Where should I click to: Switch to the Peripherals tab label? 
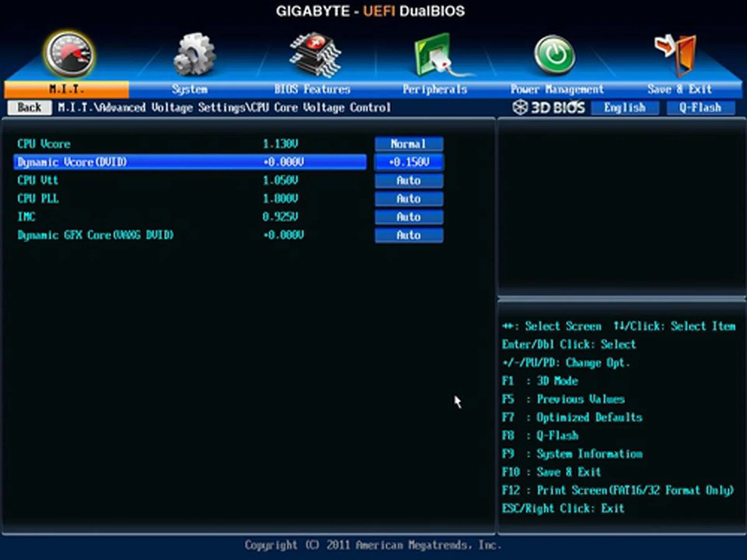tap(435, 89)
